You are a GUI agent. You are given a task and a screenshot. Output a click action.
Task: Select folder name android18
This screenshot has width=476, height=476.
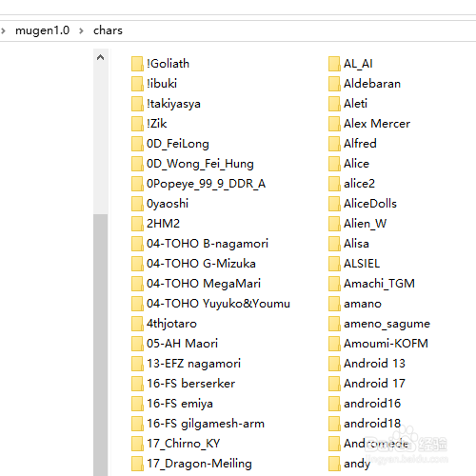coord(372,424)
